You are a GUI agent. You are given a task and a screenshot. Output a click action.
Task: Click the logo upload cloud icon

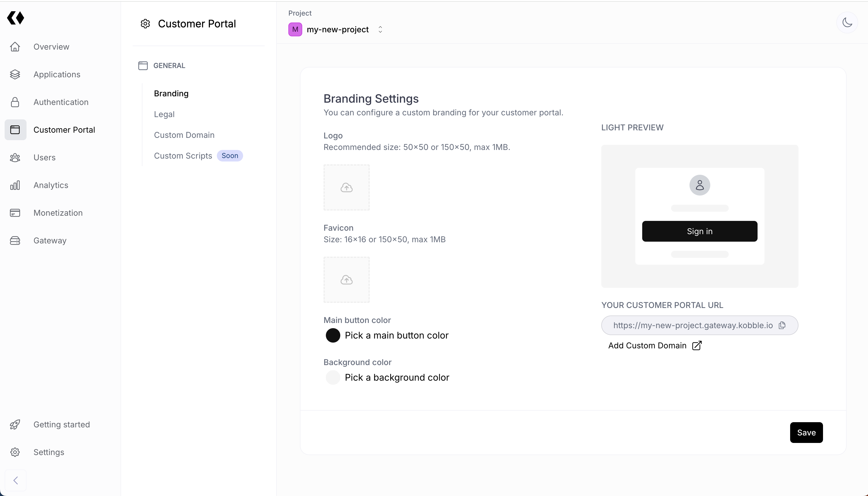(x=346, y=187)
